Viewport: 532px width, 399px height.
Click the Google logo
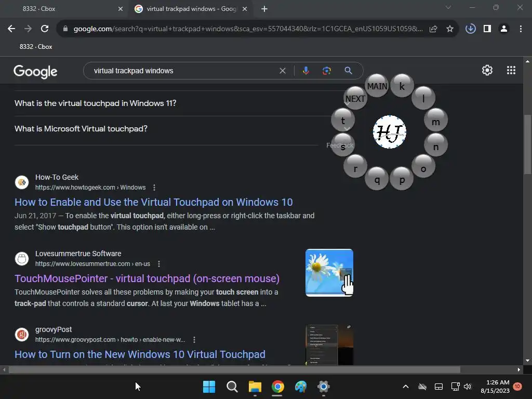point(35,71)
